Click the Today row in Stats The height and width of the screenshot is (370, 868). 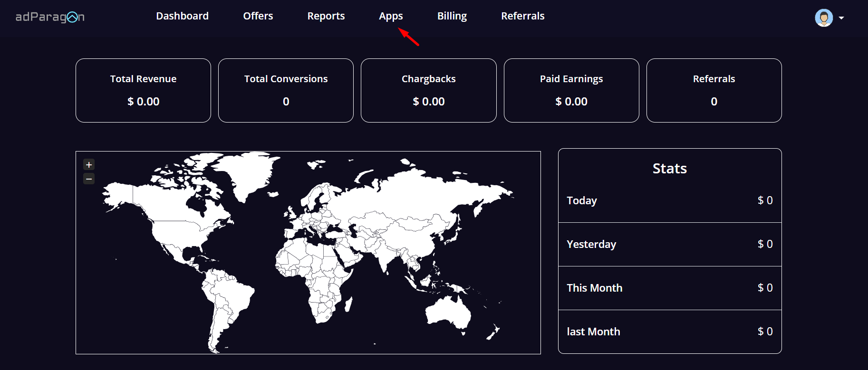tap(669, 200)
